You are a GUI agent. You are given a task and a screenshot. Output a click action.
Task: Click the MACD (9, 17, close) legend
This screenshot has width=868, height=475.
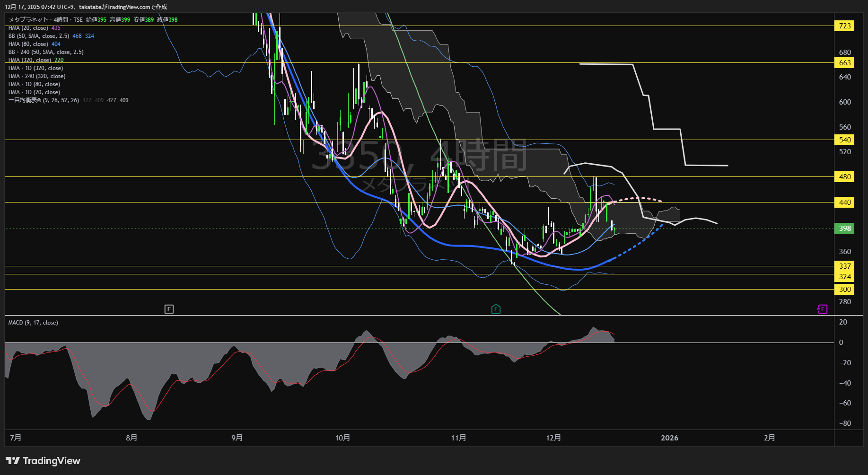33,323
